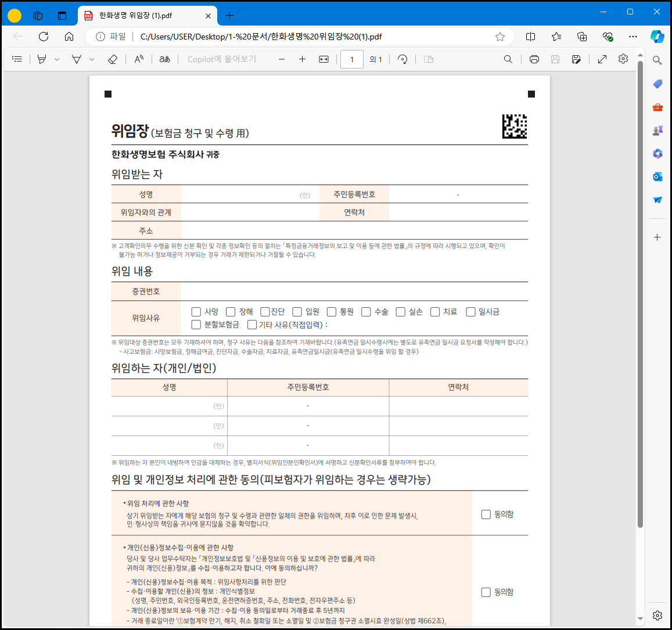Open Shopping tag in sidebar
Viewport: 672px width, 630px height.
pyautogui.click(x=657, y=84)
